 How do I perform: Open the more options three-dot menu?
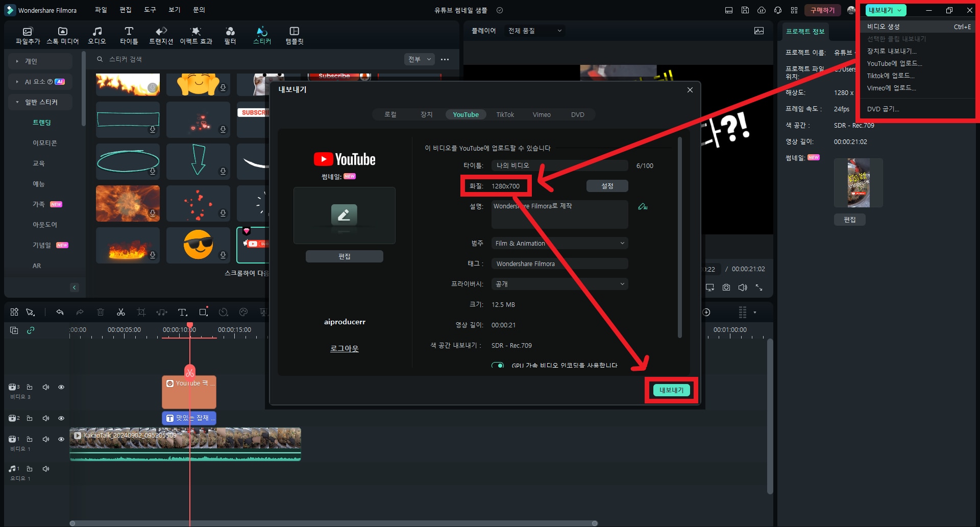(x=445, y=59)
